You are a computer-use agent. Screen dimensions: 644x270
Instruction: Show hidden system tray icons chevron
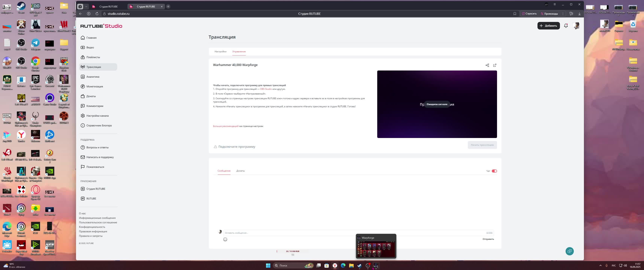tap(600, 265)
